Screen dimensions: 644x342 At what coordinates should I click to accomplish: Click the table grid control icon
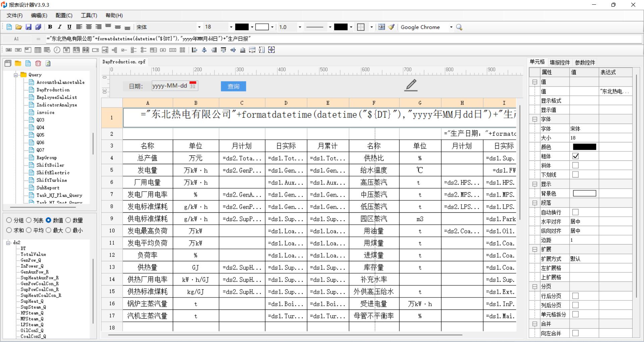(x=38, y=50)
